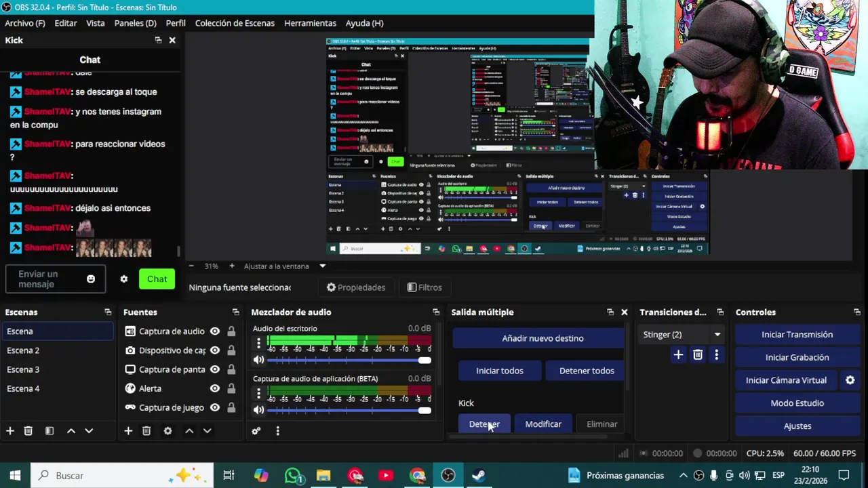Open Paneles (D) menu
Image resolution: width=868 pixels, height=488 pixels.
[136, 23]
